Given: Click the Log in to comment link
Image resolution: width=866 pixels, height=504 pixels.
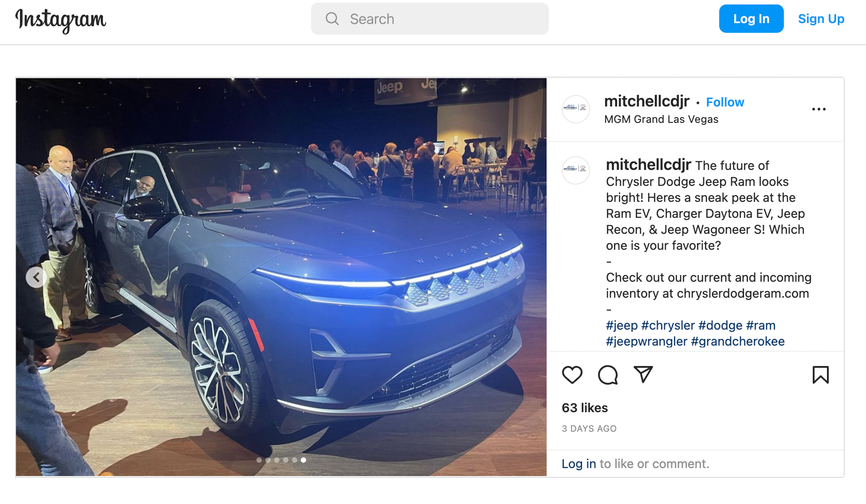Looking at the screenshot, I should pyautogui.click(x=579, y=464).
